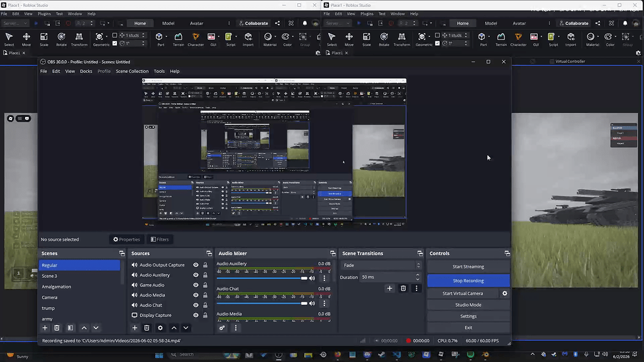Hide the Display Capture source
Screen dimensions: 644x362
coord(196,315)
